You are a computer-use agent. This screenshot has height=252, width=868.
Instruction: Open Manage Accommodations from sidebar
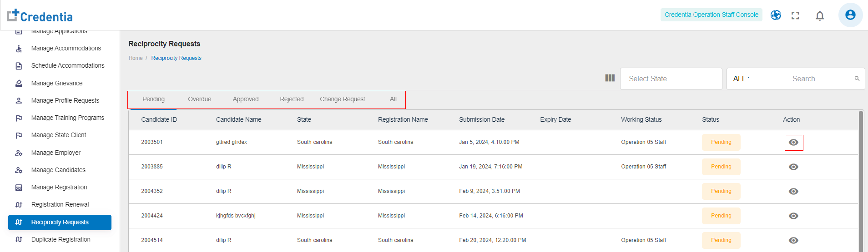click(66, 48)
